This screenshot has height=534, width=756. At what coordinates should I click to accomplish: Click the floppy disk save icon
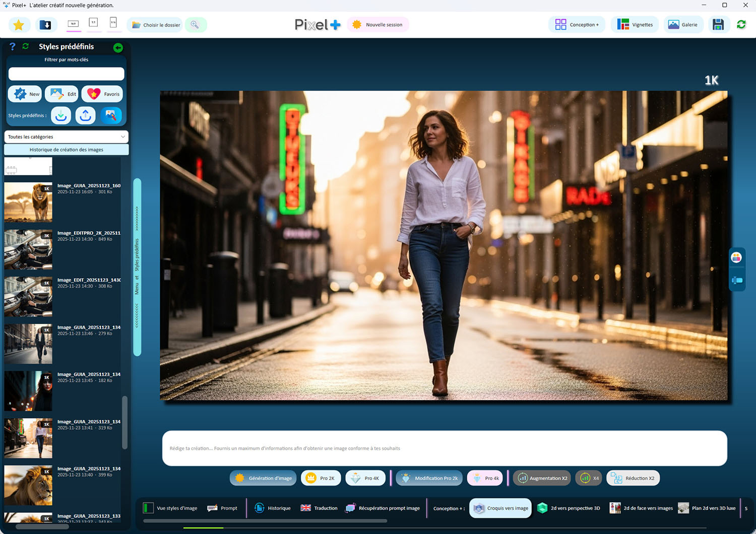(x=718, y=25)
